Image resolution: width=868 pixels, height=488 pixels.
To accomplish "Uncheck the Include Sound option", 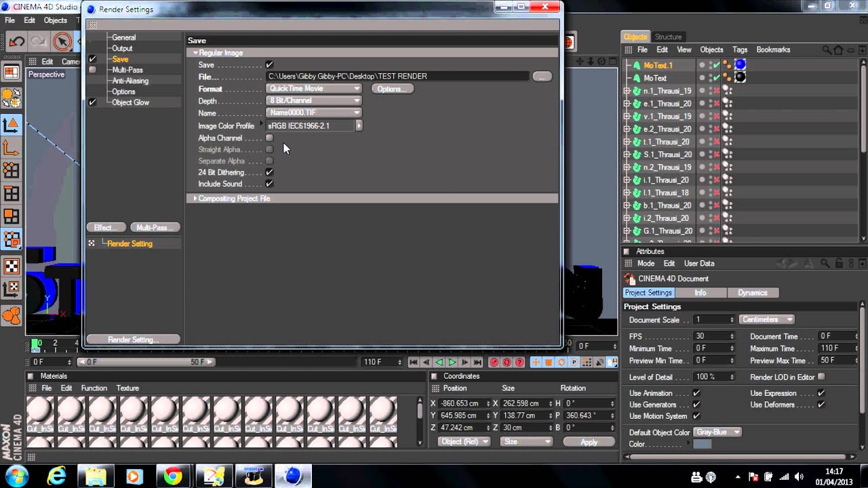I will pyautogui.click(x=269, y=184).
